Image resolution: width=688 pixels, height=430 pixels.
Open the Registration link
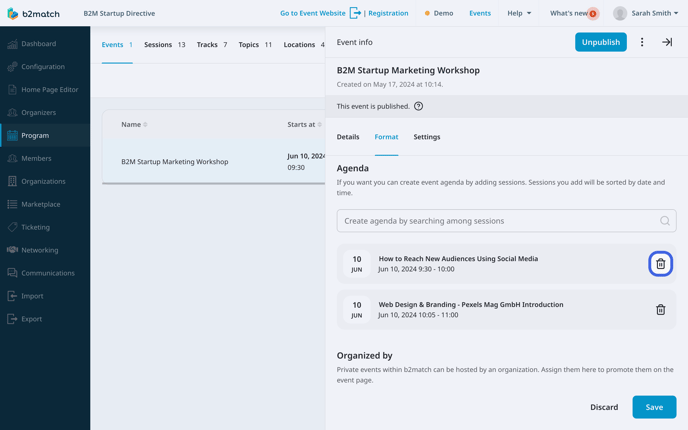pyautogui.click(x=388, y=13)
